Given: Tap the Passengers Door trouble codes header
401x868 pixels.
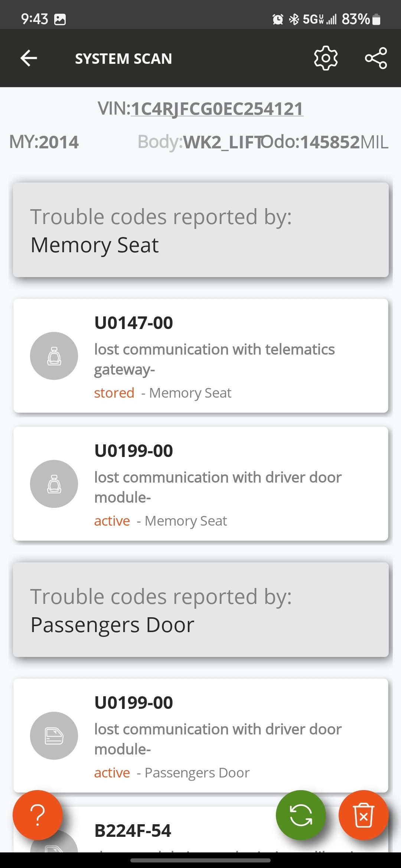Looking at the screenshot, I should click(x=200, y=610).
